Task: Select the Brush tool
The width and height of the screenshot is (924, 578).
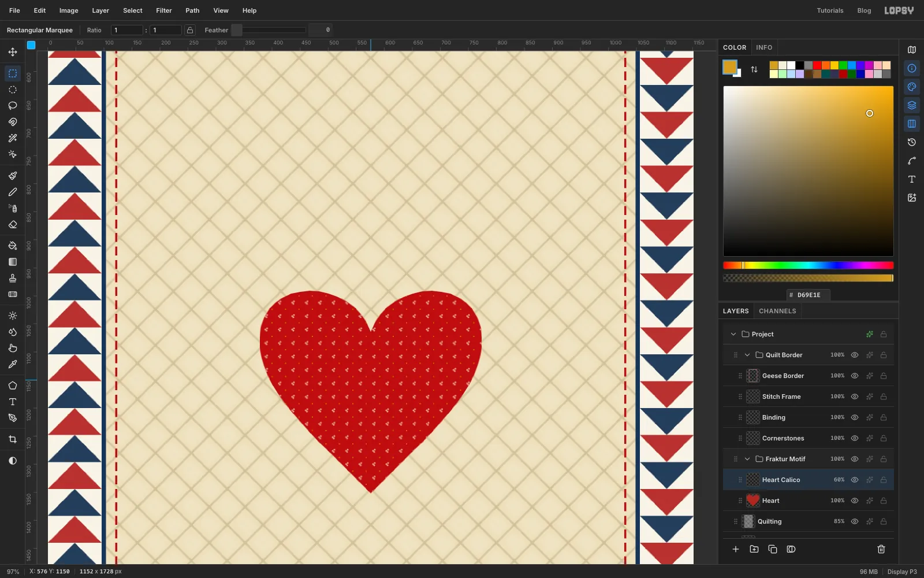Action: pos(13,176)
